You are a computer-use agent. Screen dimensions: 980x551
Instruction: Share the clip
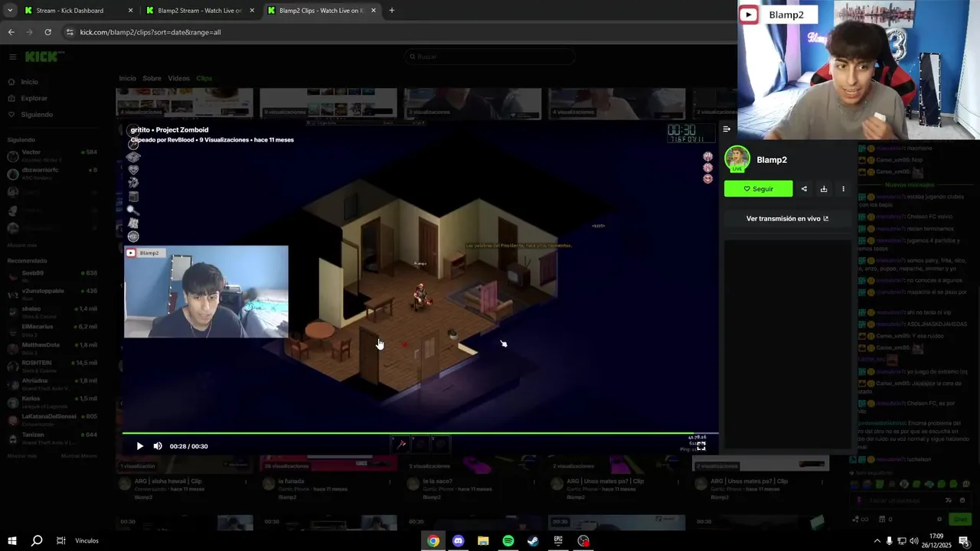tap(804, 189)
